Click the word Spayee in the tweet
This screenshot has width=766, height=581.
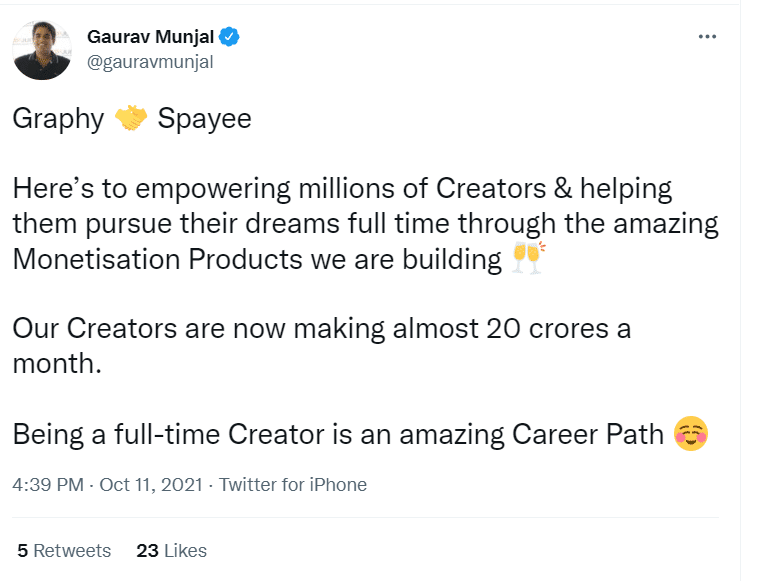[205, 119]
